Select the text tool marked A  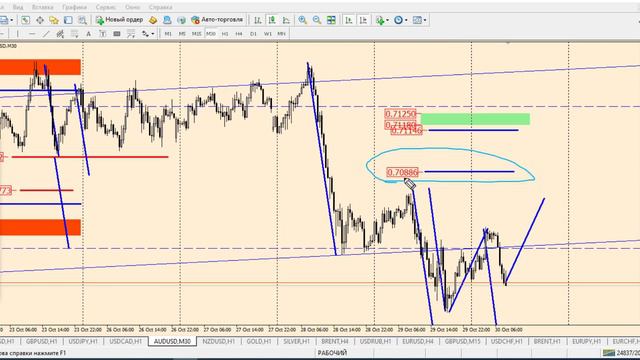click(x=88, y=34)
